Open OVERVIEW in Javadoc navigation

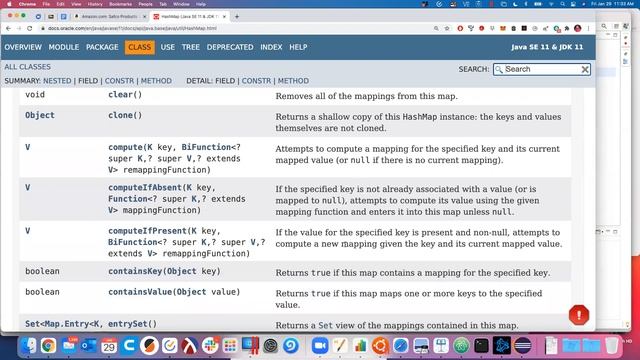tap(23, 47)
